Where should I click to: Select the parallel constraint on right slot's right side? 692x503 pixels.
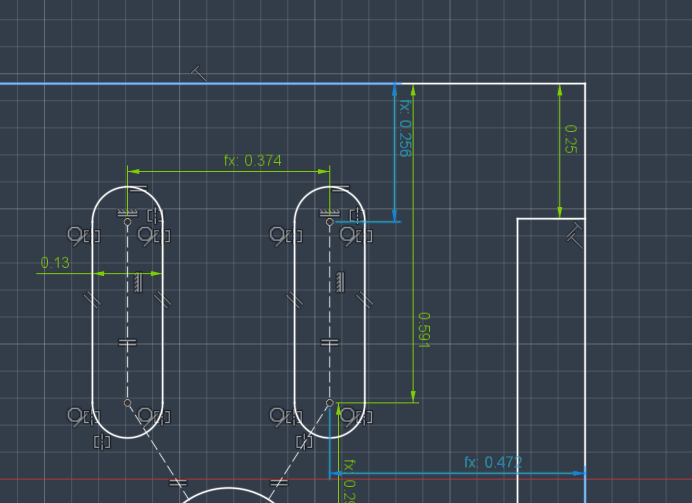pyautogui.click(x=365, y=300)
